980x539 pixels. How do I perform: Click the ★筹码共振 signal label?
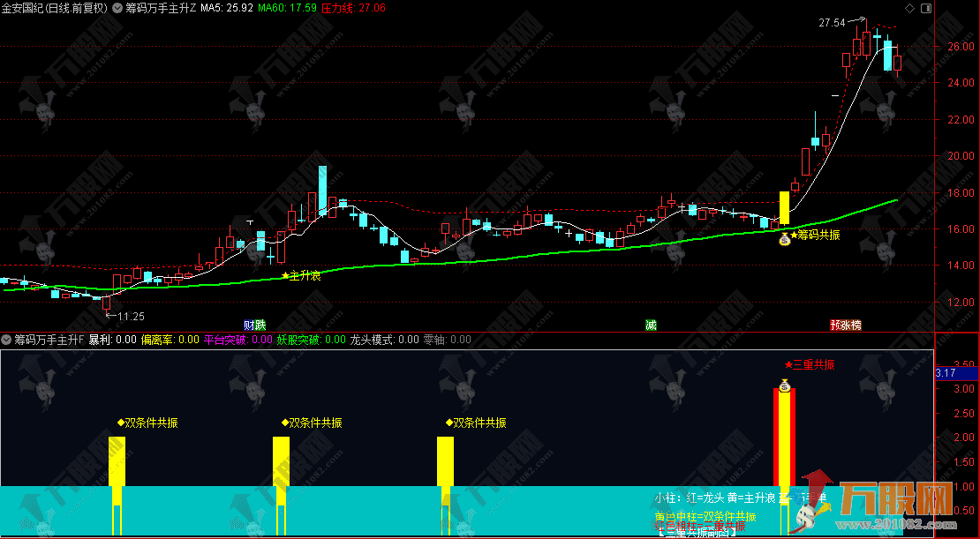[815, 235]
